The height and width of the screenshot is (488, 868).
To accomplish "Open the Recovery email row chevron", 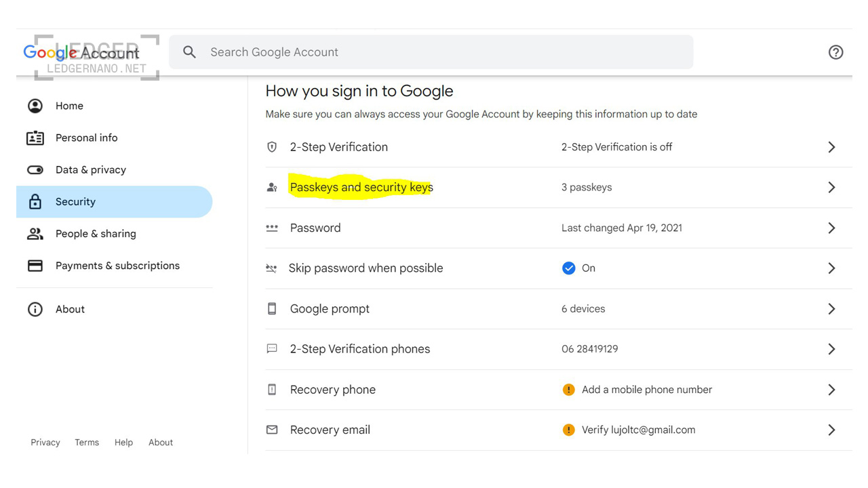I will pyautogui.click(x=831, y=430).
